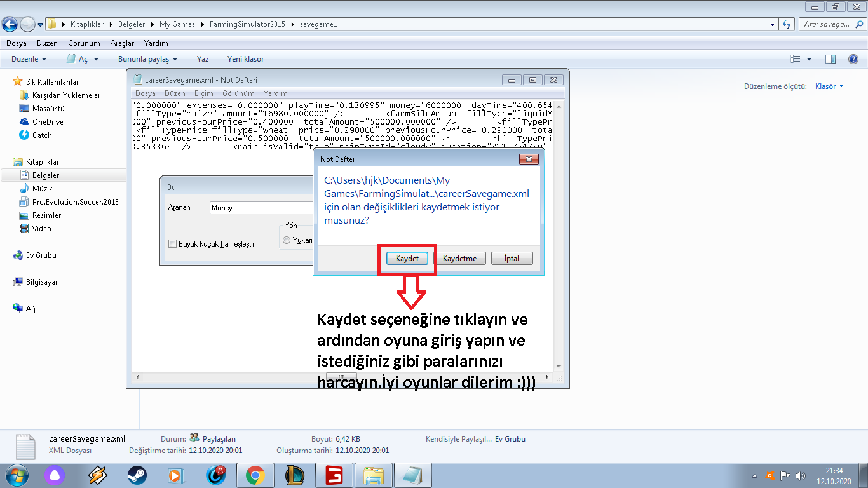Open the address bar folder icon
This screenshot has height=488, width=868.
click(52, 24)
